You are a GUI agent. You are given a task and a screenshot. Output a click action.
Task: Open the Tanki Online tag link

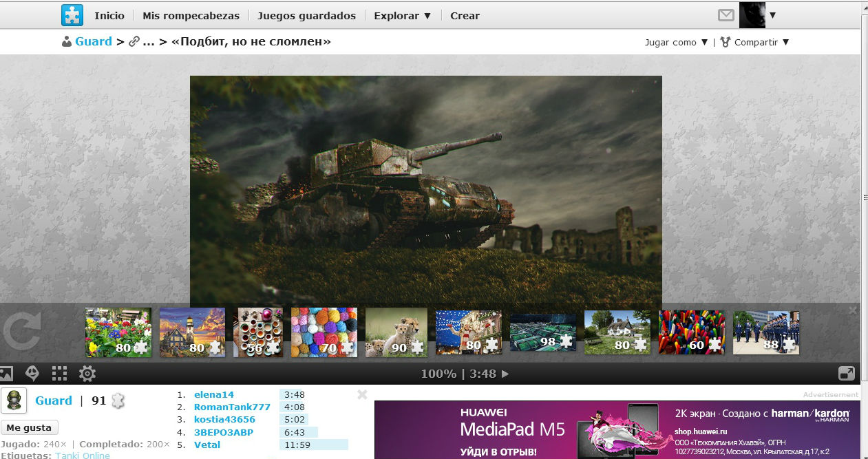(83, 456)
